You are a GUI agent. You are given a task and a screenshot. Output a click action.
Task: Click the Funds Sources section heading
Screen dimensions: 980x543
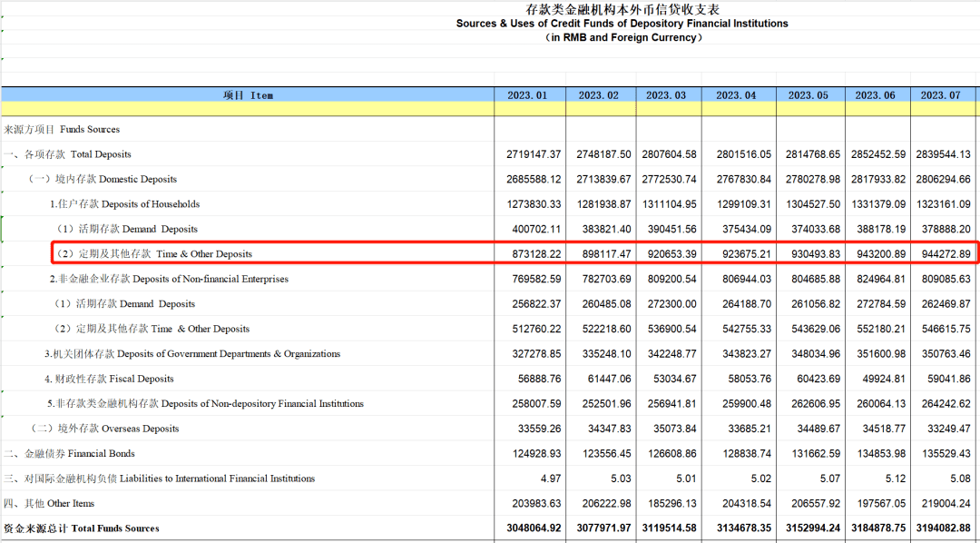62,129
